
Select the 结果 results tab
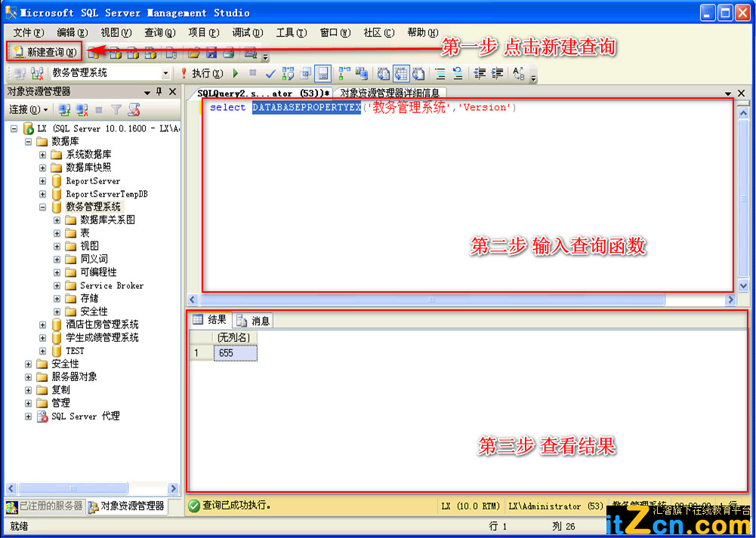pos(210,320)
